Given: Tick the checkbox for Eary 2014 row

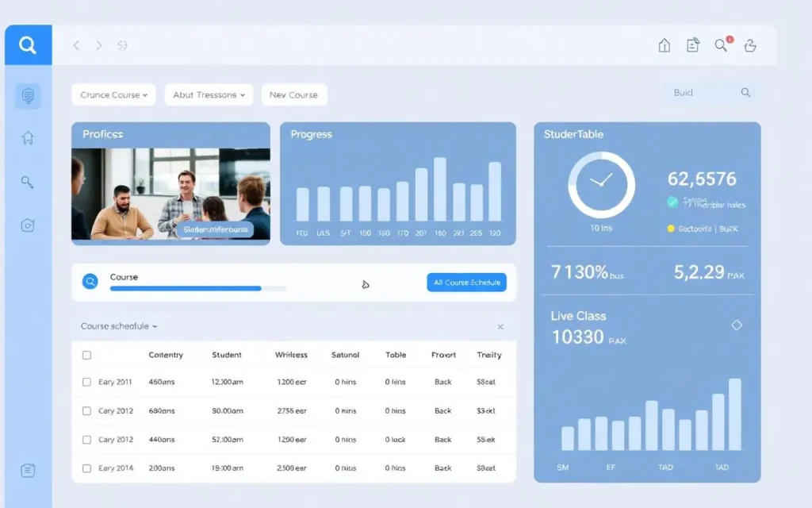Looking at the screenshot, I should coord(87,468).
